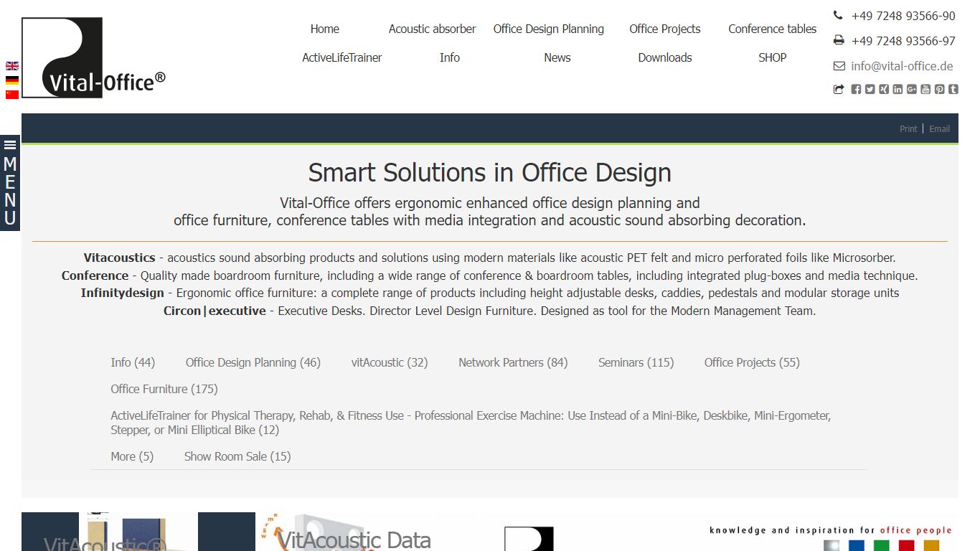Open Conference tables menu item
Screen dimensions: 980x551
pos(773,29)
